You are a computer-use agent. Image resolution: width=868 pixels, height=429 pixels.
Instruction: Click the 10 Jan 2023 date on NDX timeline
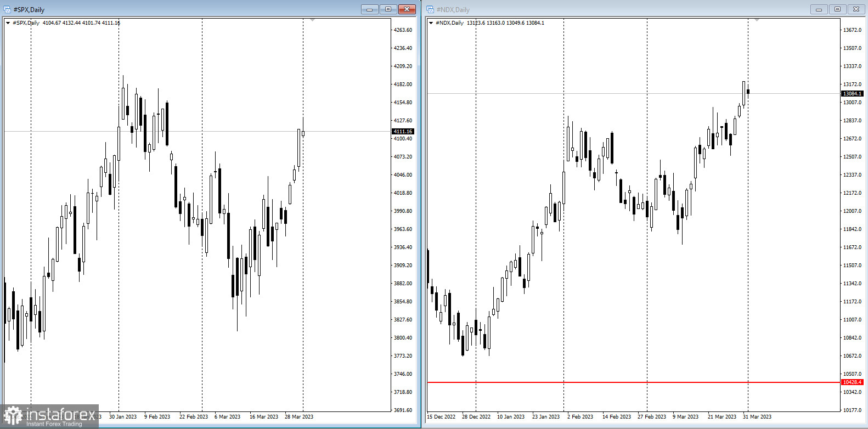[x=511, y=417]
